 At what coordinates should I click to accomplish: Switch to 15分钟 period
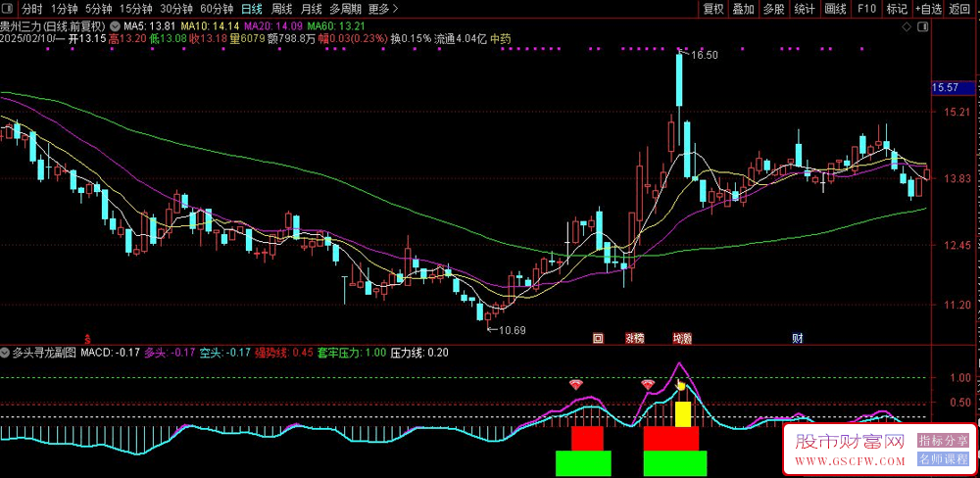135,9
